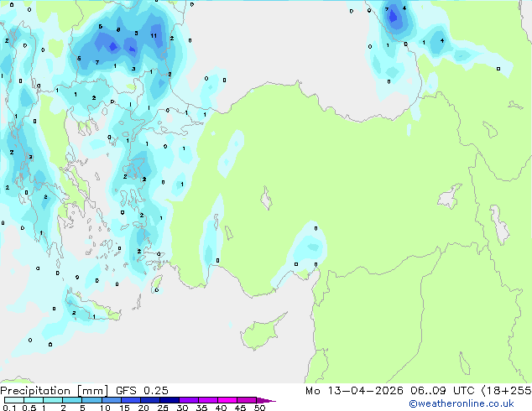Select the 30–35 mm purple swatch
The height and width of the screenshot is (411, 532).
click(189, 400)
